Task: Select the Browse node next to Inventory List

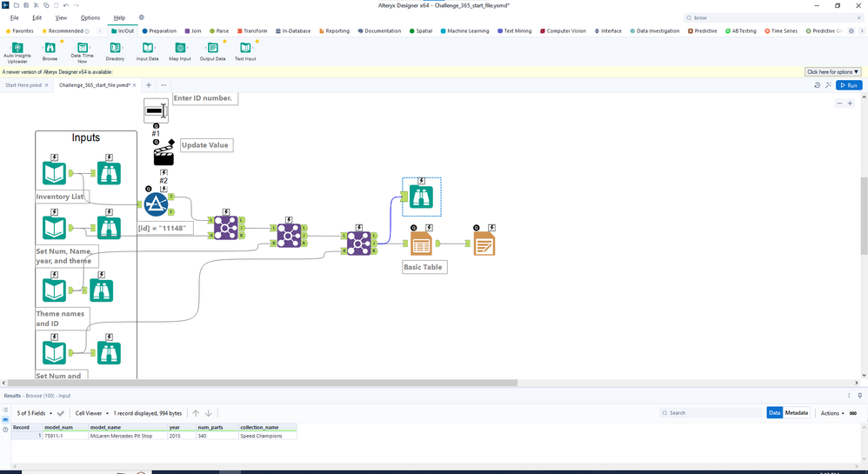Action: coord(109,173)
